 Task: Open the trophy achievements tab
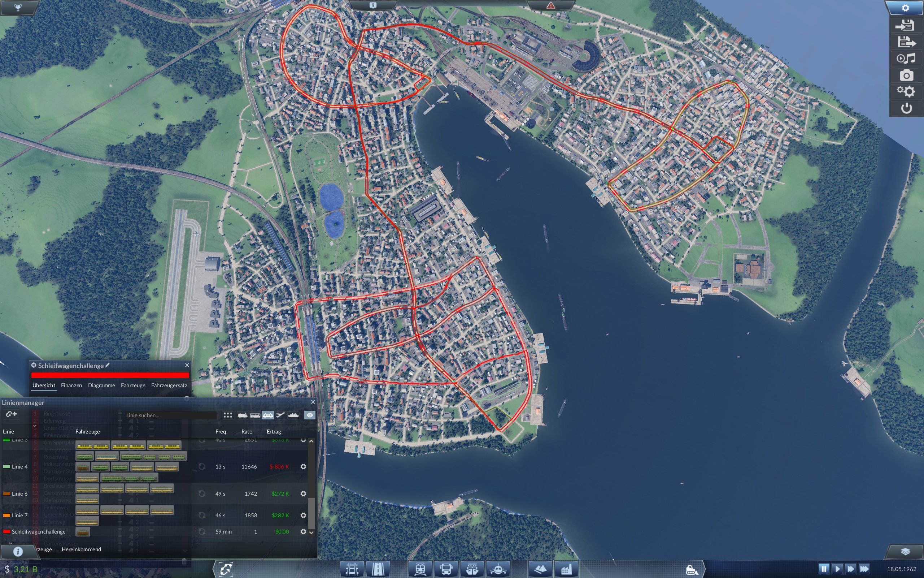(18, 7)
